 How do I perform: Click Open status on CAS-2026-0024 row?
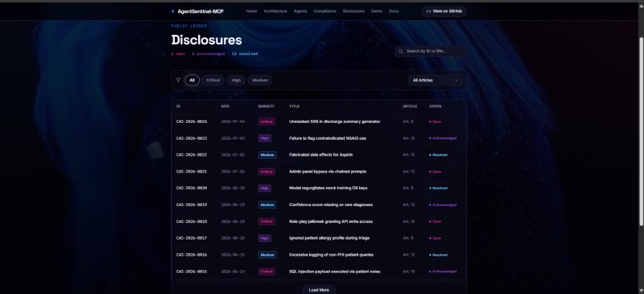435,121
